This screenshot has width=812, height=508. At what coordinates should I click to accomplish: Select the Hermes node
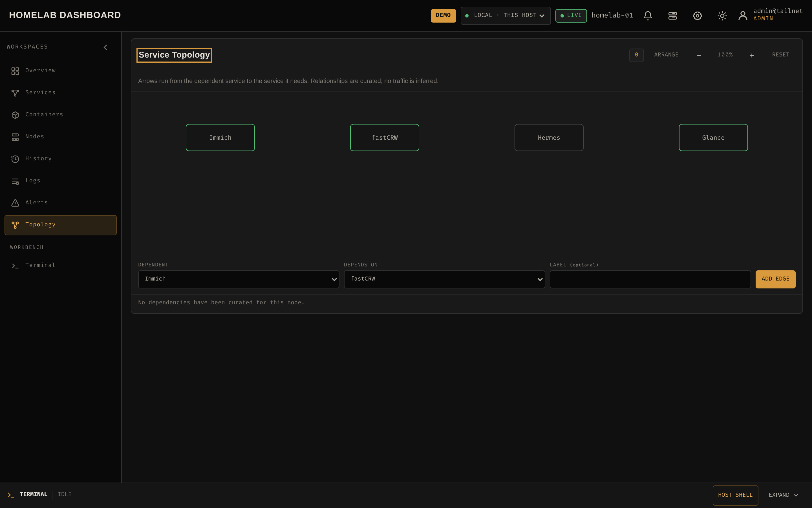click(x=549, y=138)
